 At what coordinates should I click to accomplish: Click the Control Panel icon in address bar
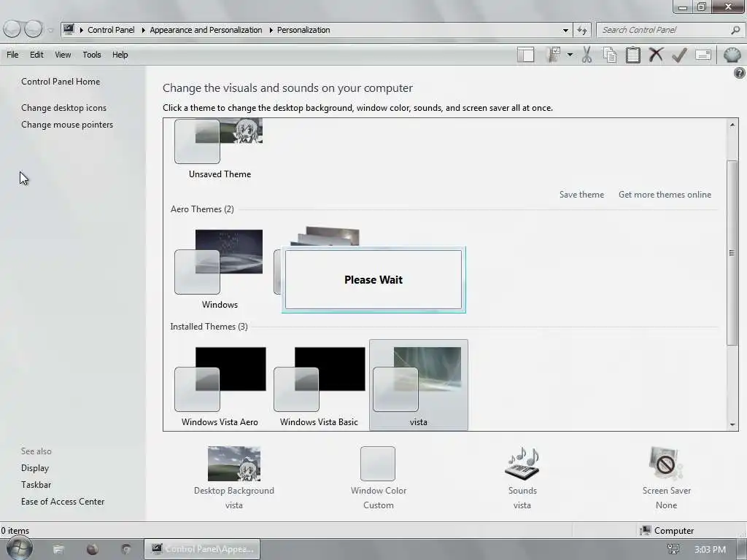69,29
